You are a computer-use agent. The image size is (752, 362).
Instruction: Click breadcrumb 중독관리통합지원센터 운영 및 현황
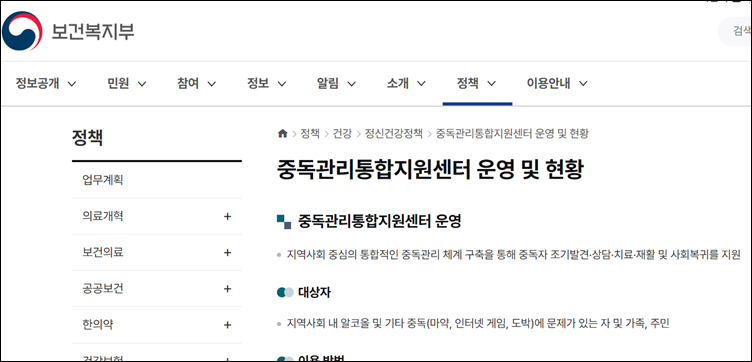pyautogui.click(x=512, y=134)
